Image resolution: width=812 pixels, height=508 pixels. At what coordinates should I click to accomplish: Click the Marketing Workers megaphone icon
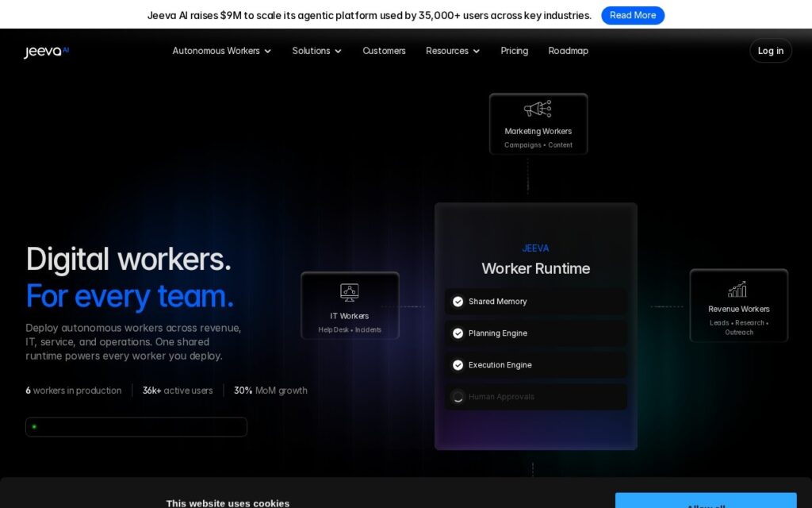click(538, 109)
